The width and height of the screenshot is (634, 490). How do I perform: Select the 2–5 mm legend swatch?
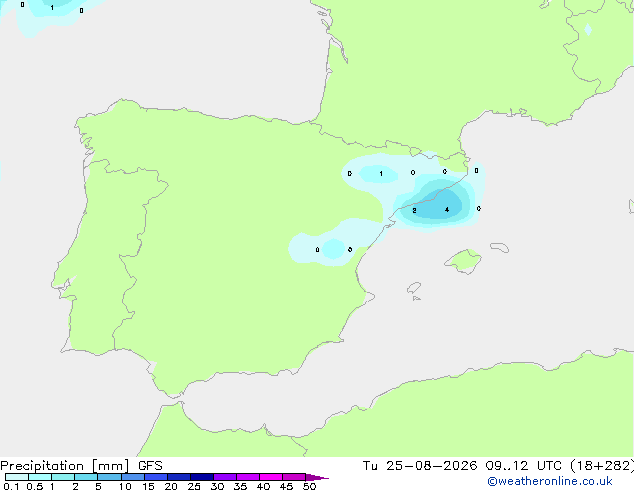pos(86,477)
